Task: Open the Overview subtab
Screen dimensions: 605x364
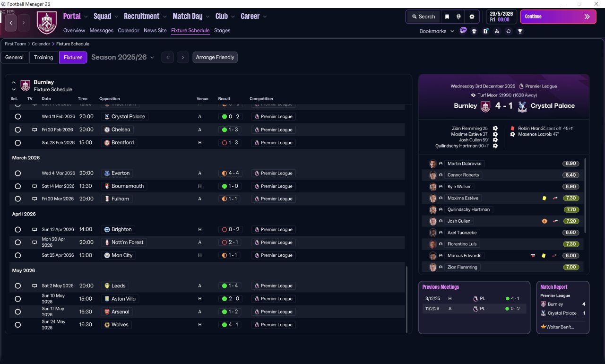Action: tap(74, 30)
